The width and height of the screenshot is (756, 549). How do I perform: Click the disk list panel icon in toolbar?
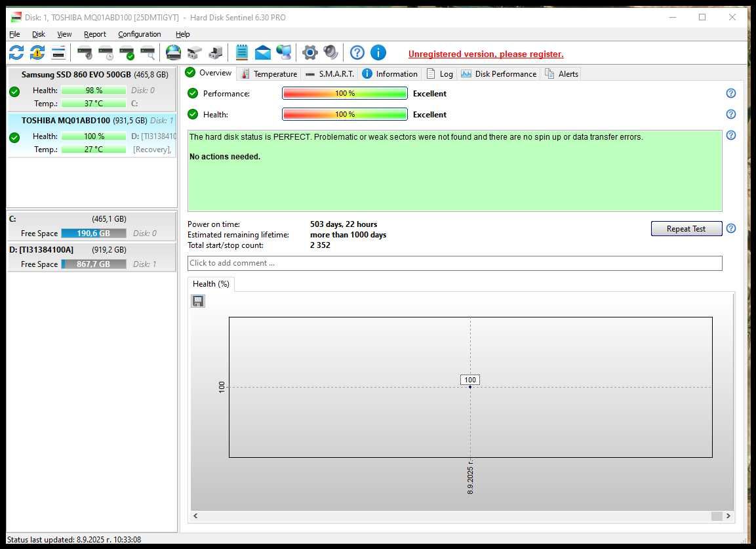tap(58, 52)
